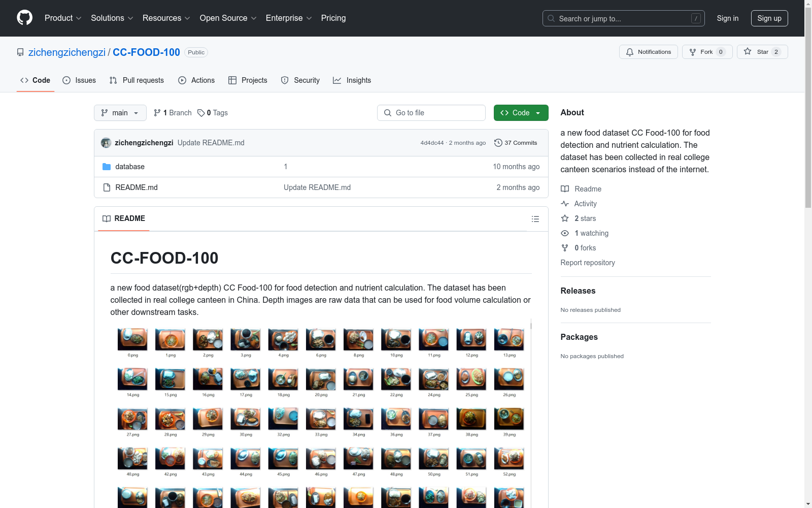This screenshot has width=812, height=508.
Task: Open the Packages heading link
Action: coord(579,337)
